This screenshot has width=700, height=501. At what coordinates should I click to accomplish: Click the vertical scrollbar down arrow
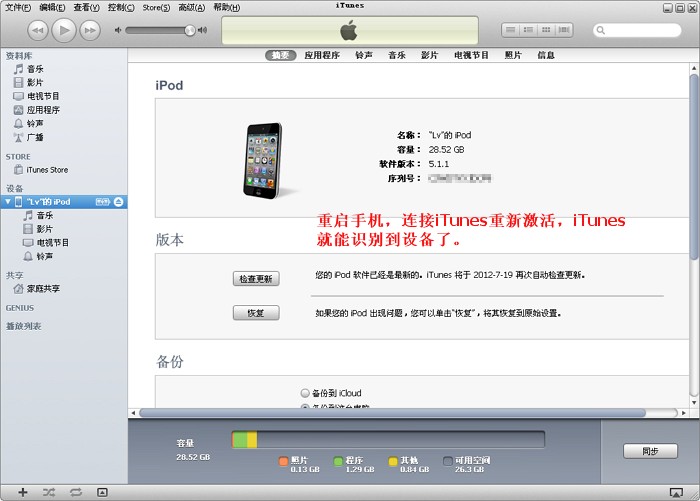coord(694,402)
